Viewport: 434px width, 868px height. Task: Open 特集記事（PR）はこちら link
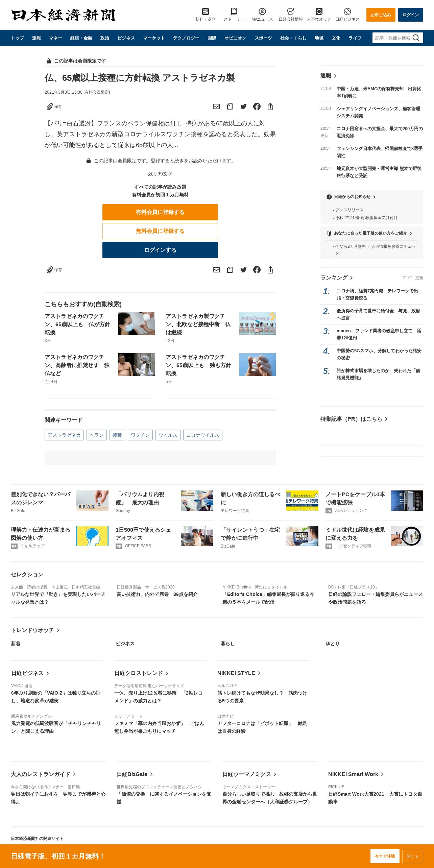coord(354,419)
